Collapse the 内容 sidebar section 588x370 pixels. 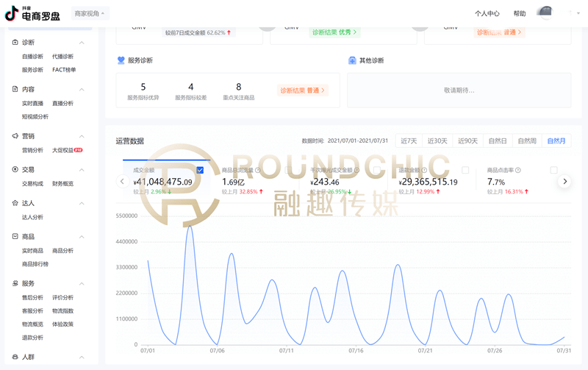click(x=82, y=90)
